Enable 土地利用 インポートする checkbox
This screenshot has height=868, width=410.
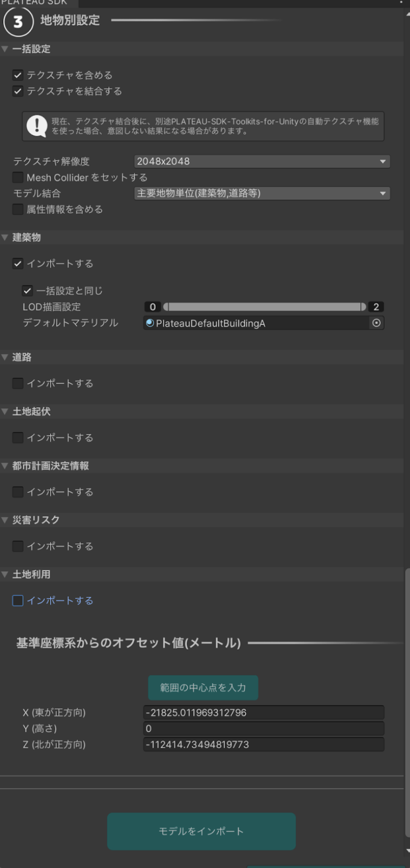click(18, 601)
